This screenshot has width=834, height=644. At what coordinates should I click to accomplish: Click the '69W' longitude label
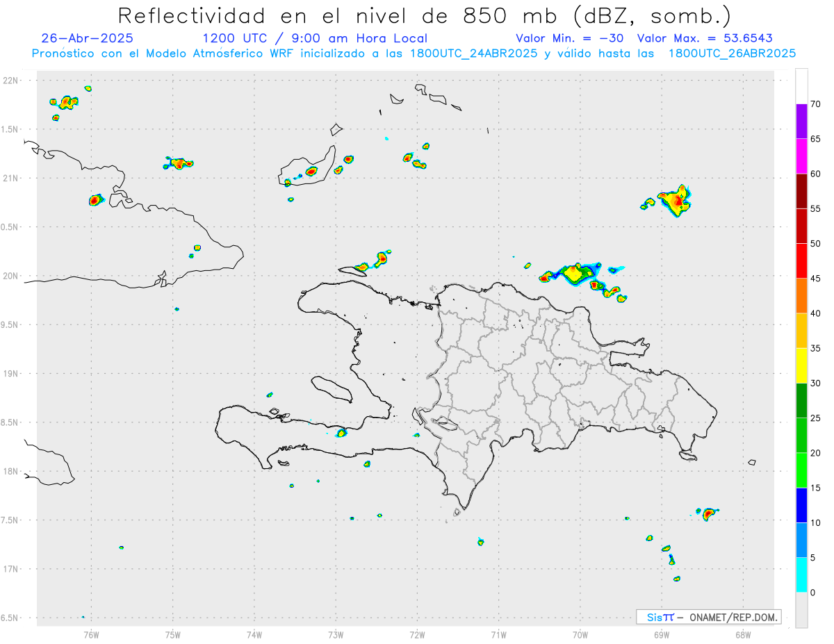click(662, 634)
